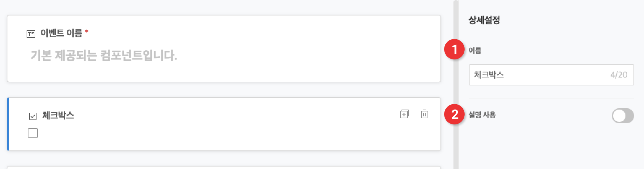This screenshot has width=644, height=169.
Task: Click the 4/20 character counter
Action: point(619,75)
